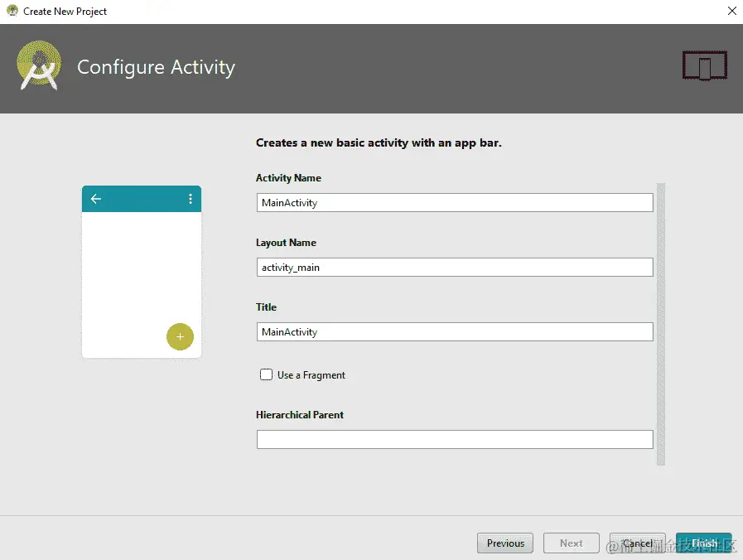Screen dimensions: 743x560
Task: Click the basic activity preview thumbnail
Action: coord(142,272)
